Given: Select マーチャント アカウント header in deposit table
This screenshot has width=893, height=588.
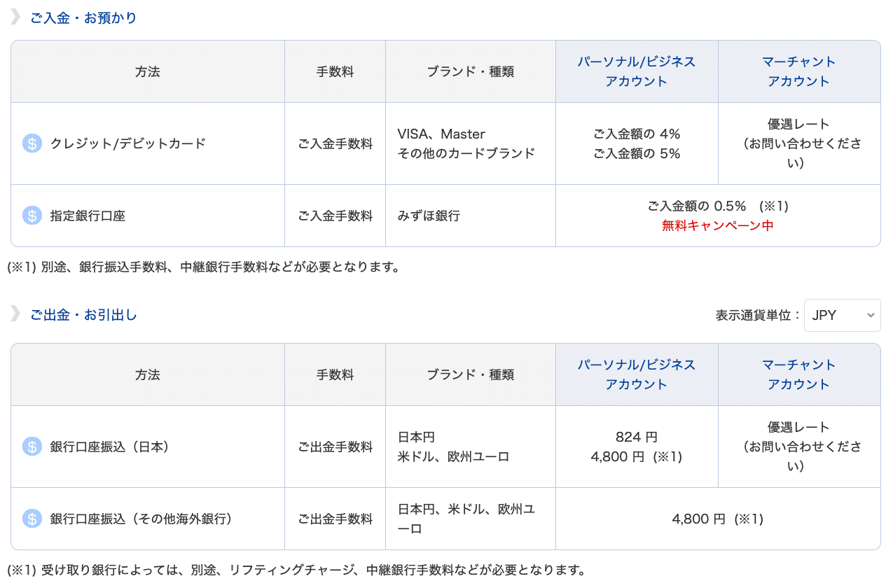Looking at the screenshot, I should 798,71.
